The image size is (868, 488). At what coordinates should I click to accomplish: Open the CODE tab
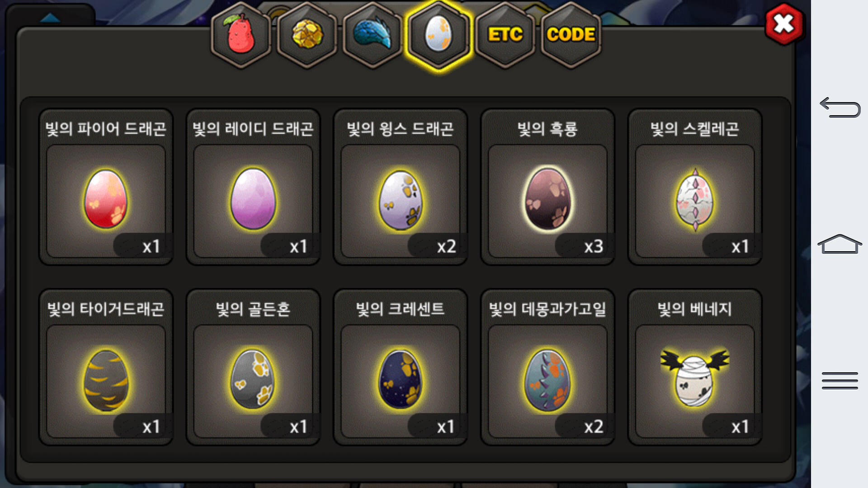571,35
